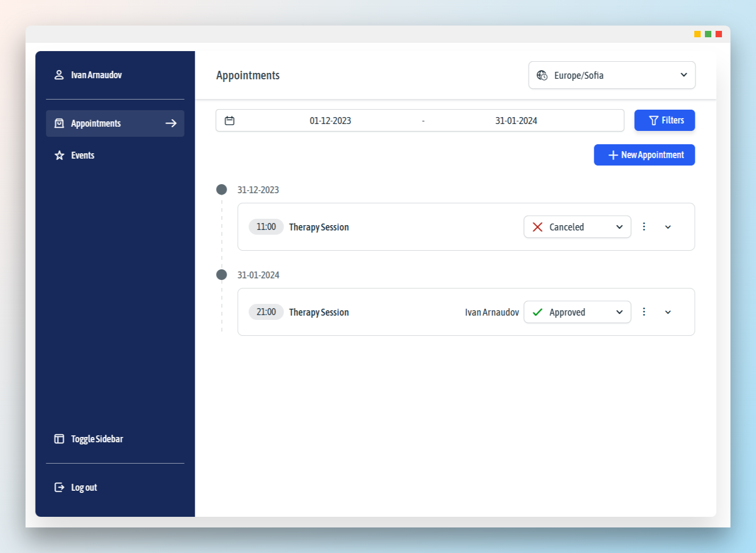This screenshot has height=553, width=756.
Task: Open the Canceled status dropdown
Action: point(577,227)
